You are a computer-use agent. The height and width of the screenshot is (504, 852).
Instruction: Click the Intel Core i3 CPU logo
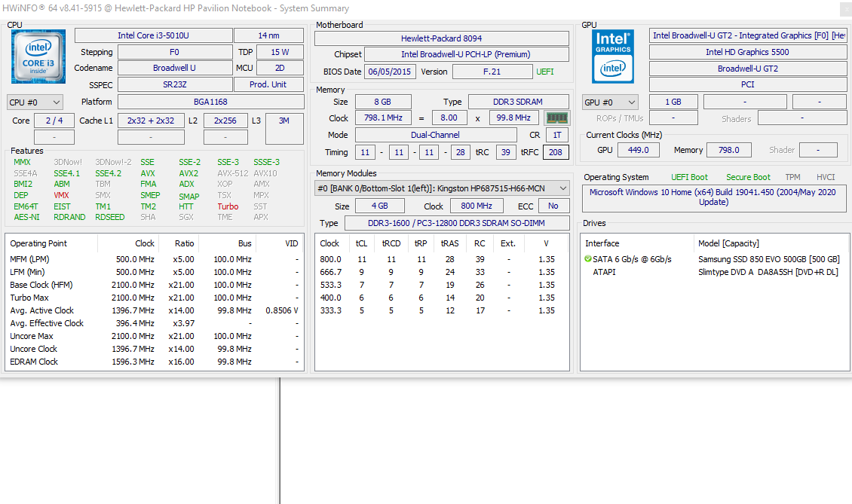click(38, 57)
